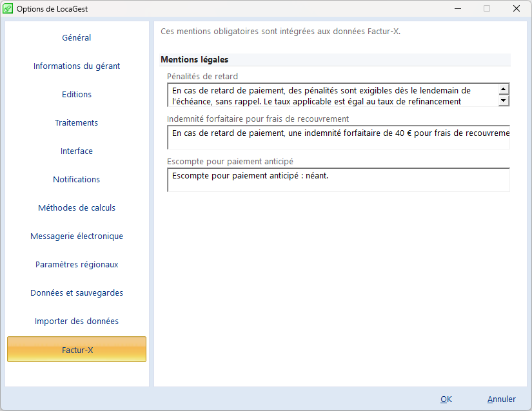Image resolution: width=532 pixels, height=411 pixels.
Task: Click the LocaGest app icon in title bar
Action: pyautogui.click(x=8, y=8)
